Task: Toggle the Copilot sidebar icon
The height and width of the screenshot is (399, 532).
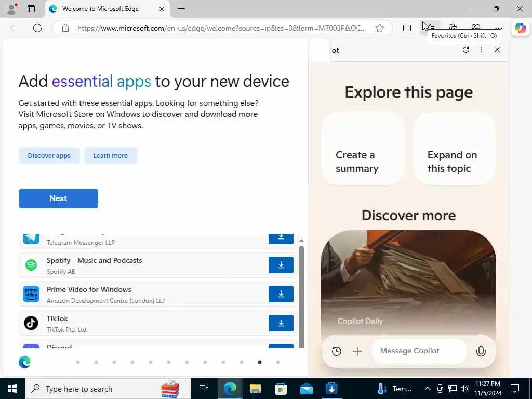Action: 520,28
